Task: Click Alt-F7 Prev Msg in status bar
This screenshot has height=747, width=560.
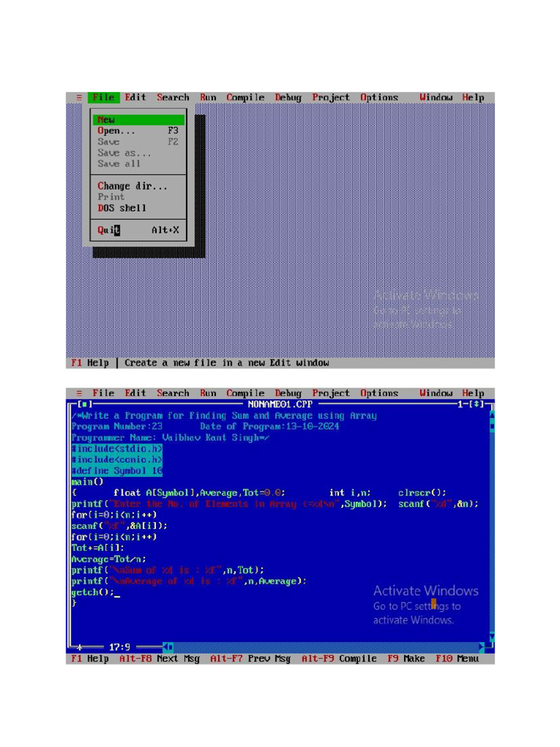Action: click(251, 659)
